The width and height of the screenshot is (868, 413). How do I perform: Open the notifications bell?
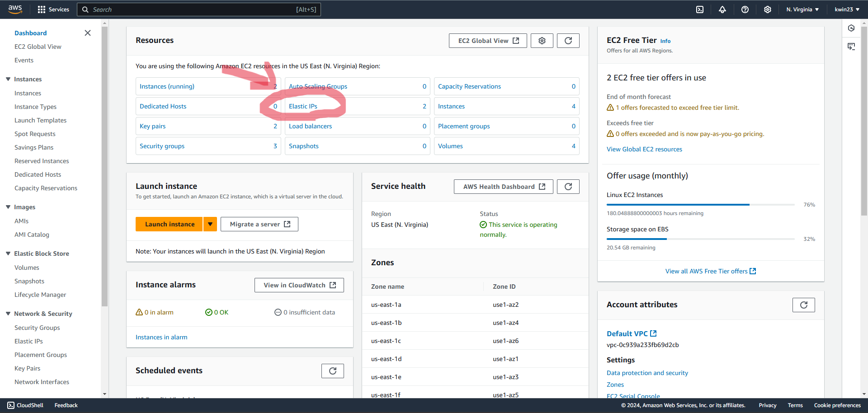pos(722,9)
